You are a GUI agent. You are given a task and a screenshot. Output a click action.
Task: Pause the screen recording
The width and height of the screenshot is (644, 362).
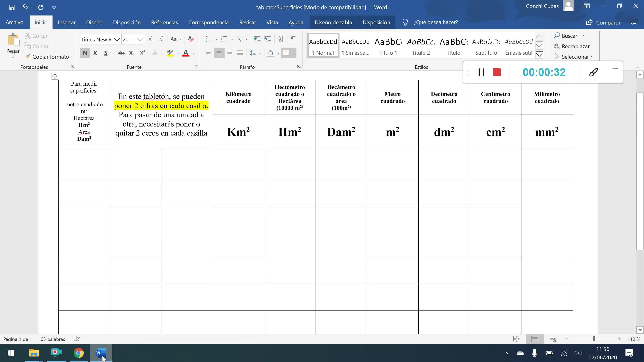coord(481,72)
